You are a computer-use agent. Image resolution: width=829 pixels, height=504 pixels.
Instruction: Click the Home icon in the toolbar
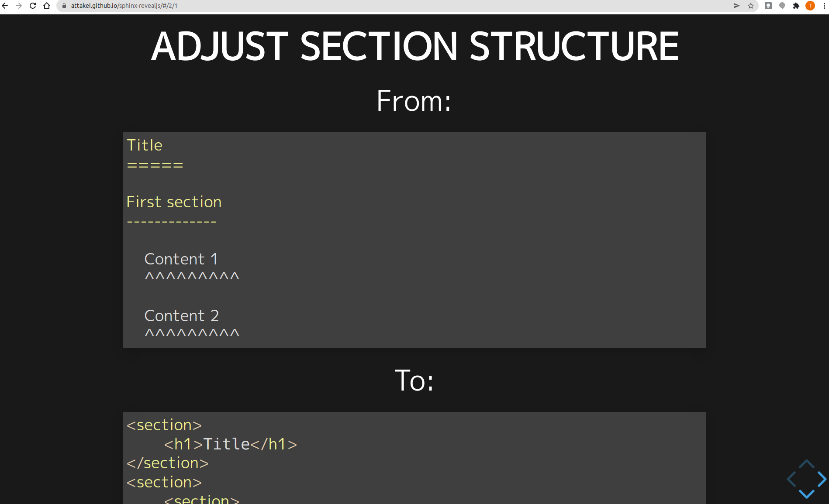[47, 6]
